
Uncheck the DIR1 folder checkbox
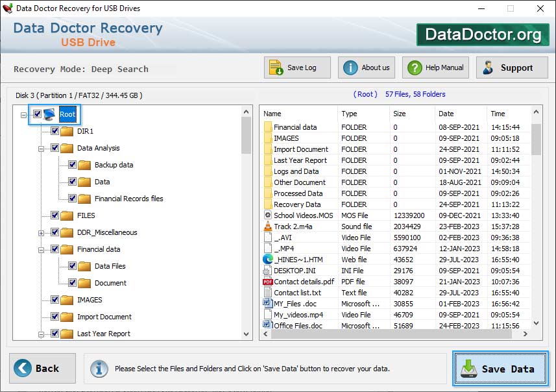coord(54,130)
